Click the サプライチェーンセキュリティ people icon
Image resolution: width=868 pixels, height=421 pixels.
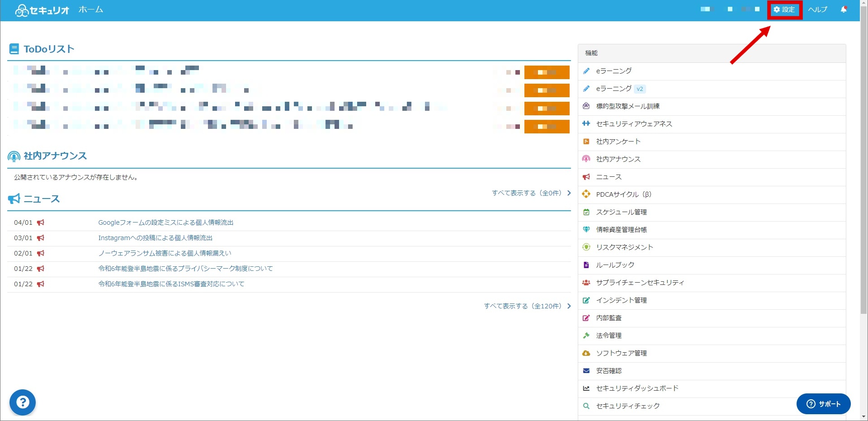click(586, 283)
